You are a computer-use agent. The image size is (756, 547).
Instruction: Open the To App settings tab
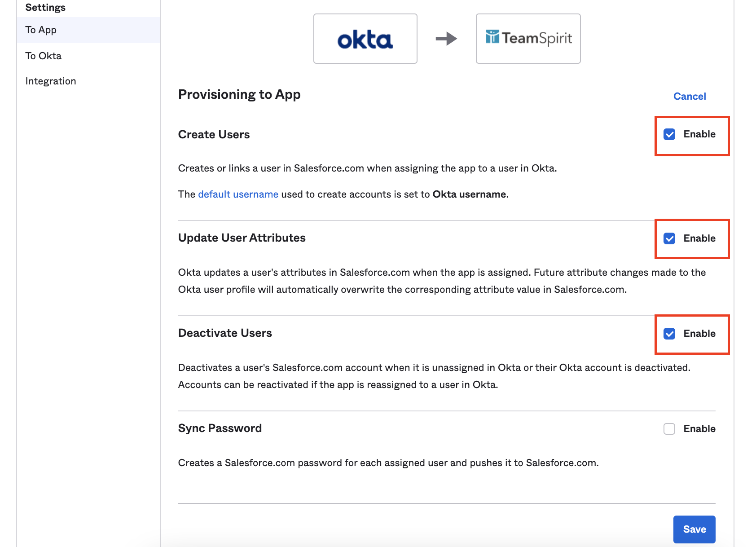coord(41,30)
